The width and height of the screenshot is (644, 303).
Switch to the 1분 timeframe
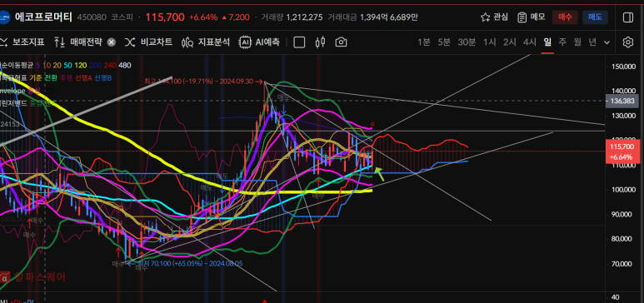[x=424, y=42]
